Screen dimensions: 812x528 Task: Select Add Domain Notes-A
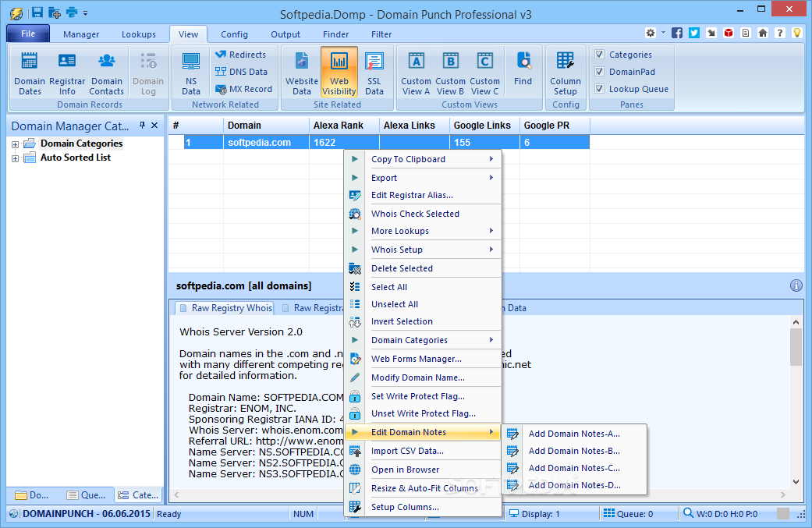click(x=574, y=434)
